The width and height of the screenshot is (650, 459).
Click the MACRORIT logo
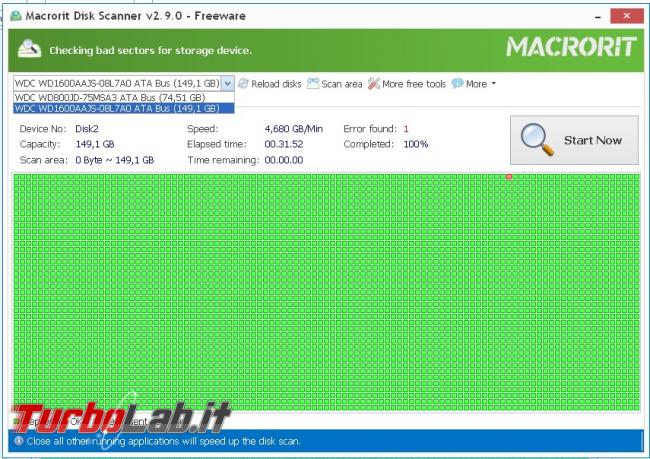coord(571,46)
